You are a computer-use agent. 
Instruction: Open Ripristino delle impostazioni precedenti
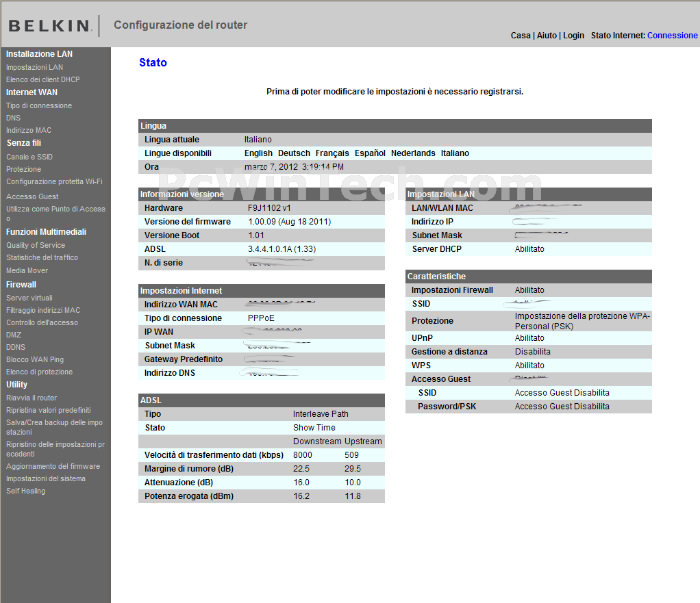pos(55,449)
